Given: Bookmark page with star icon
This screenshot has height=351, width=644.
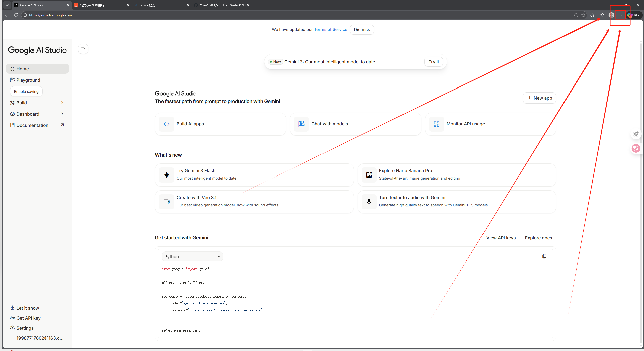Looking at the screenshot, I should pyautogui.click(x=583, y=15).
